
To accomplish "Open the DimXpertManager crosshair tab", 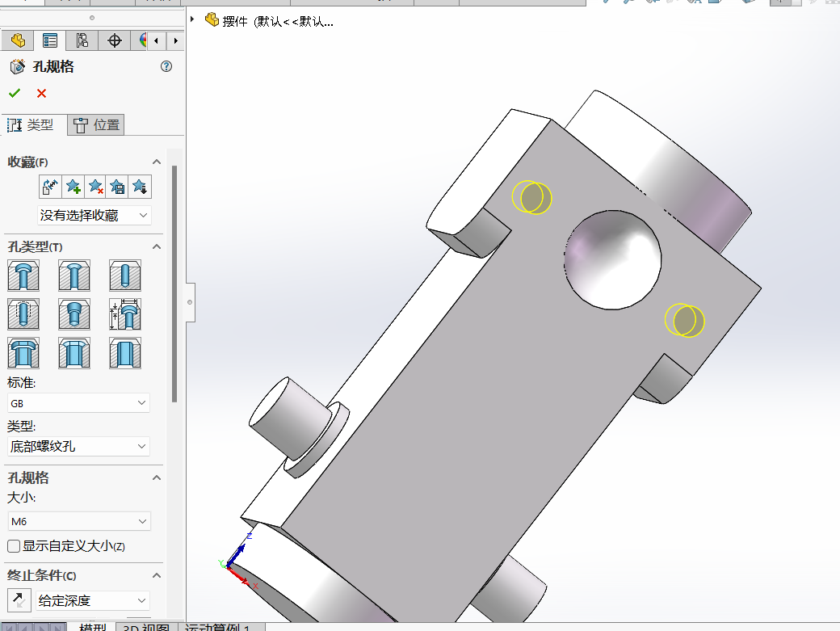I will [114, 40].
